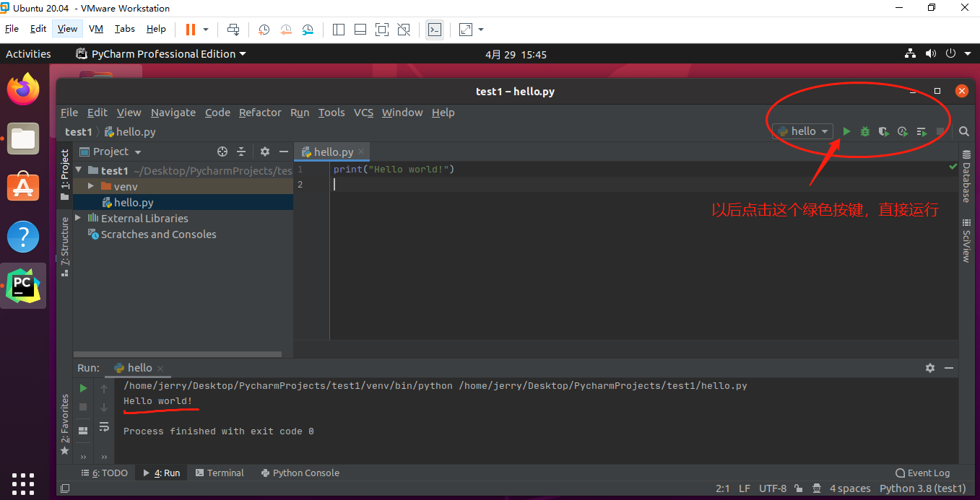The height and width of the screenshot is (500, 980).
Task: Open VMware VM menu
Action: pyautogui.click(x=96, y=29)
